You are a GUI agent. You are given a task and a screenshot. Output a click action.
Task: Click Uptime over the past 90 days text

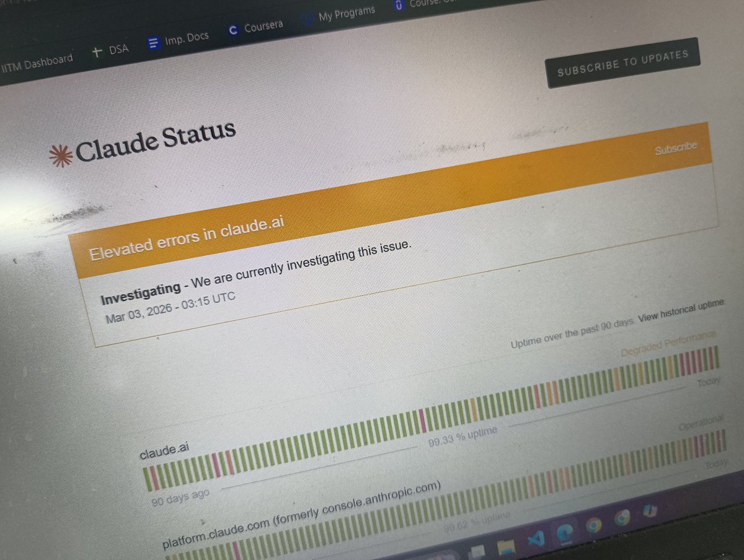(x=572, y=333)
